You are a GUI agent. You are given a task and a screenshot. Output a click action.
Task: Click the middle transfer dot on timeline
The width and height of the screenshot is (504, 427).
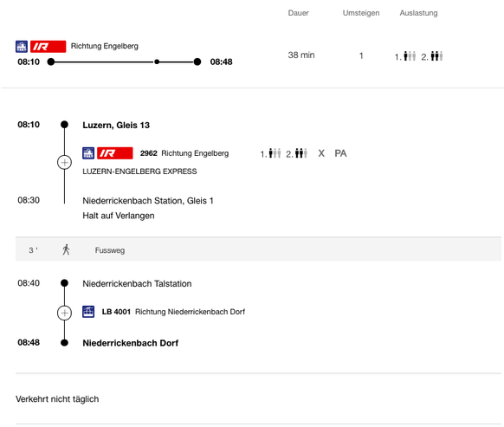tap(157, 61)
